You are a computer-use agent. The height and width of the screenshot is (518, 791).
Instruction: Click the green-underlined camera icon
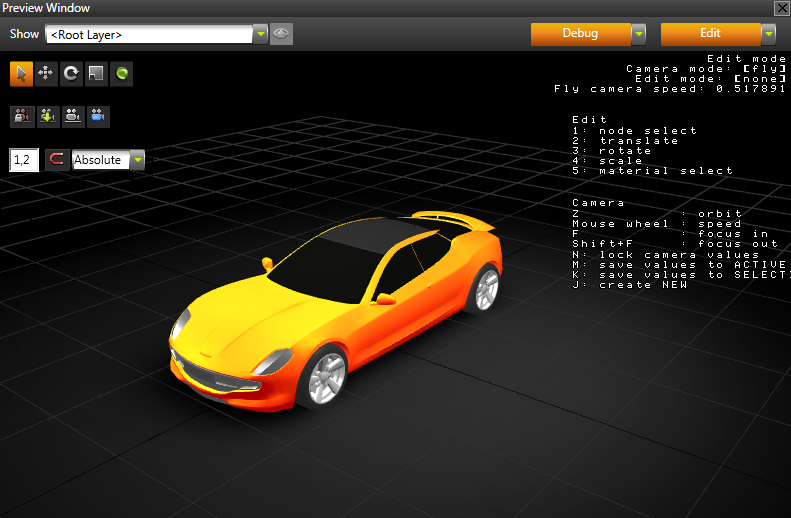[72, 116]
